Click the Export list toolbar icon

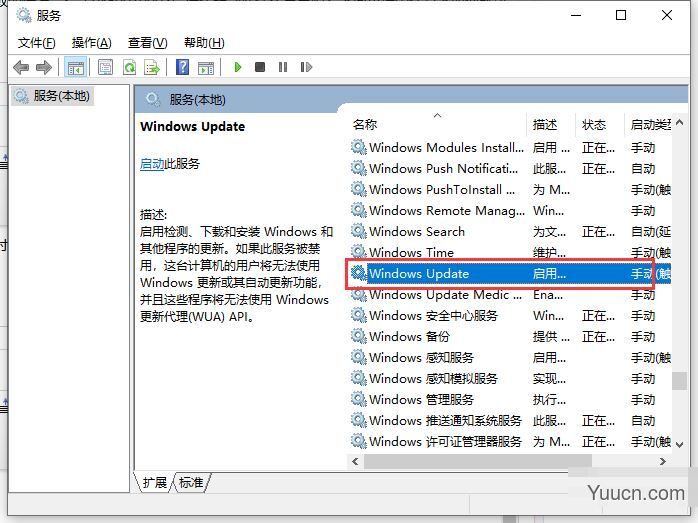click(x=152, y=67)
